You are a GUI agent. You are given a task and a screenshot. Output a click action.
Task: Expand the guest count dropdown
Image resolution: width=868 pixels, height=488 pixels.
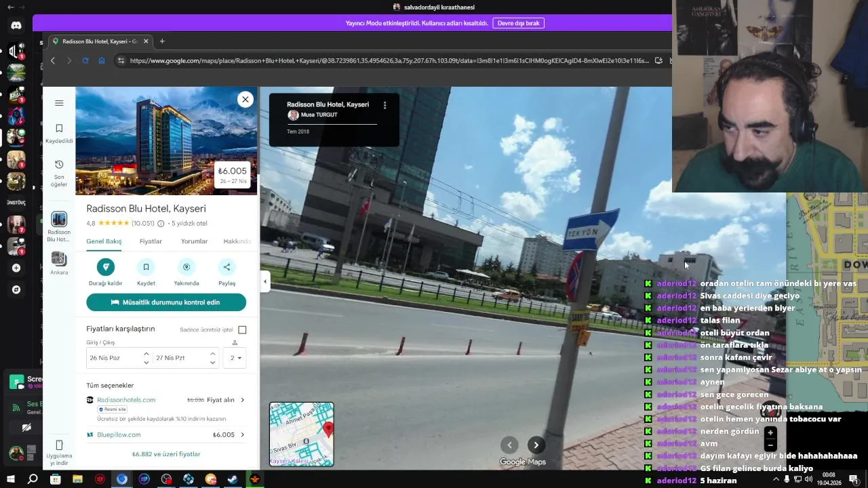(x=236, y=358)
